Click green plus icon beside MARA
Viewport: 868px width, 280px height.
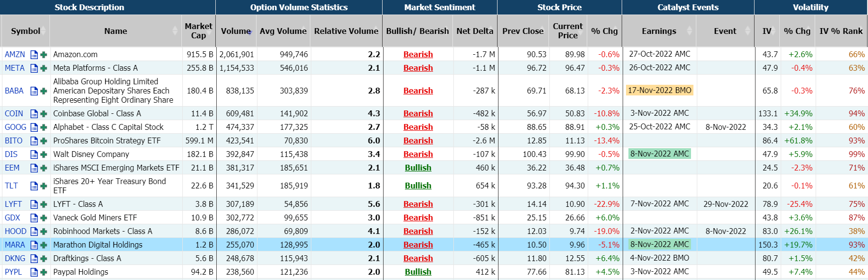tap(44, 245)
